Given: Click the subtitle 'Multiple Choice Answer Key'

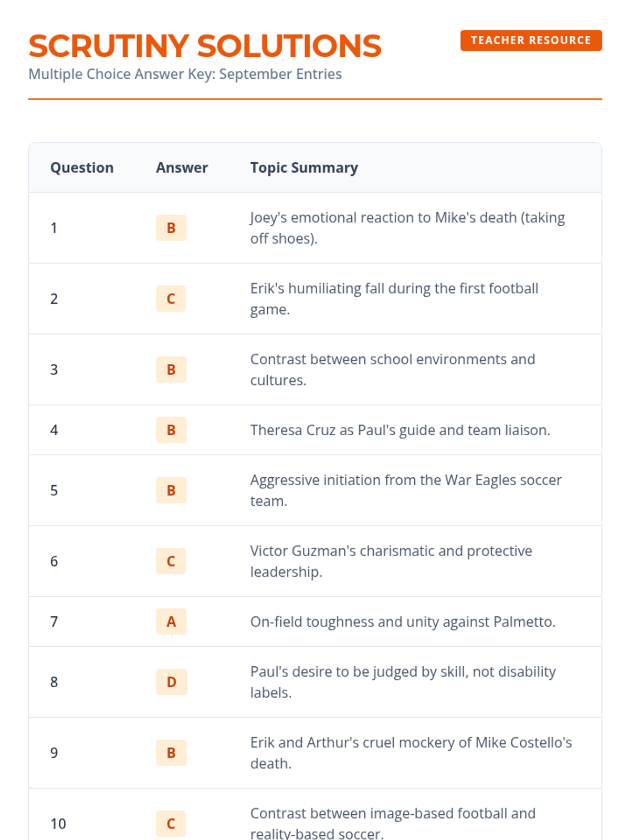Looking at the screenshot, I should click(185, 74).
